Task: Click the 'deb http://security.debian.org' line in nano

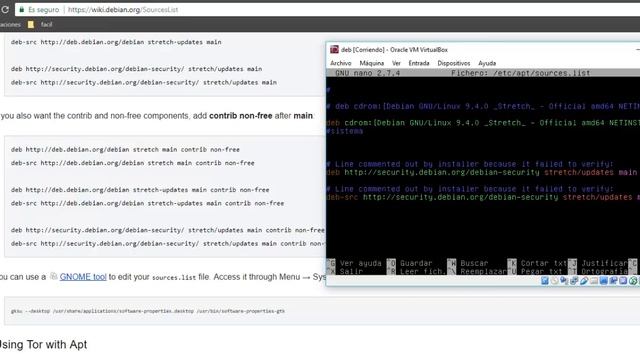Action: coord(482,172)
